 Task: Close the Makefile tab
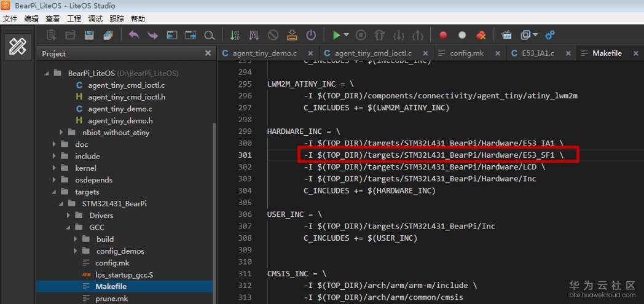click(x=636, y=53)
